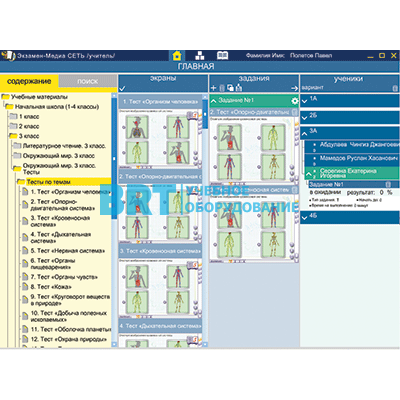Select student Абдулаев Чингиз
The image size is (400, 400).
click(x=352, y=145)
